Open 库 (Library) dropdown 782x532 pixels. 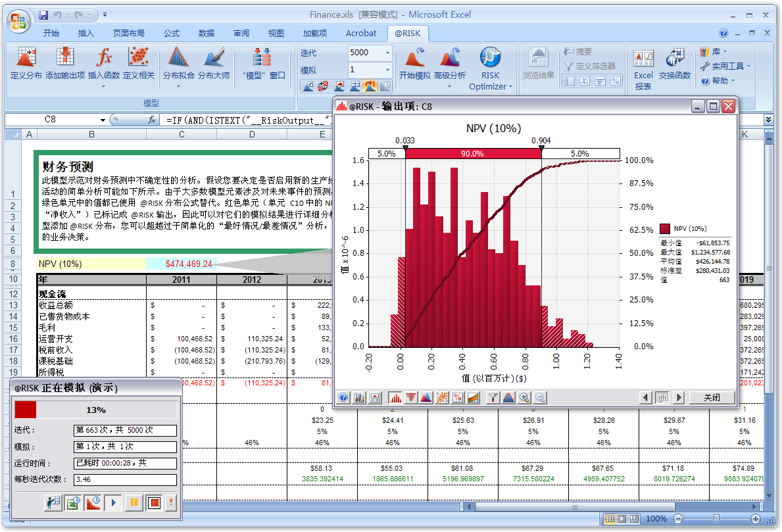click(714, 52)
